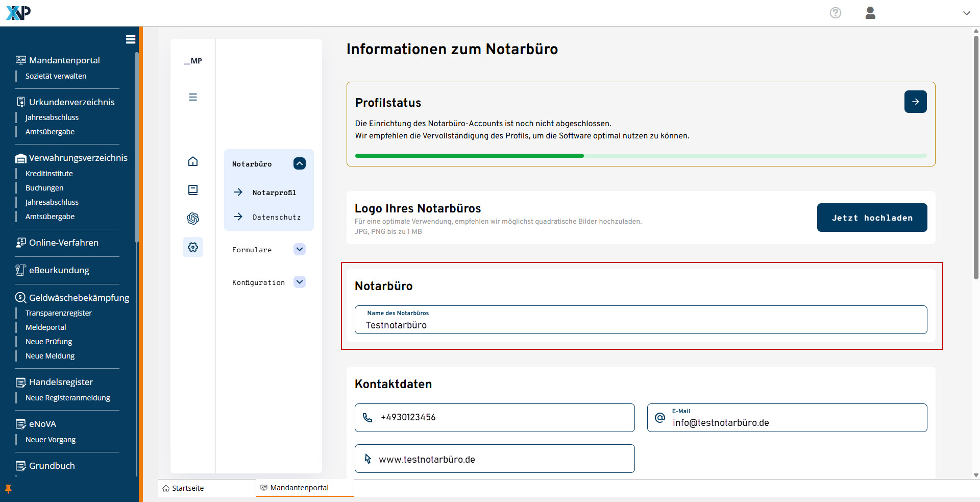Switch to the Startseite tab
The width and height of the screenshot is (980, 502).
pyautogui.click(x=188, y=488)
